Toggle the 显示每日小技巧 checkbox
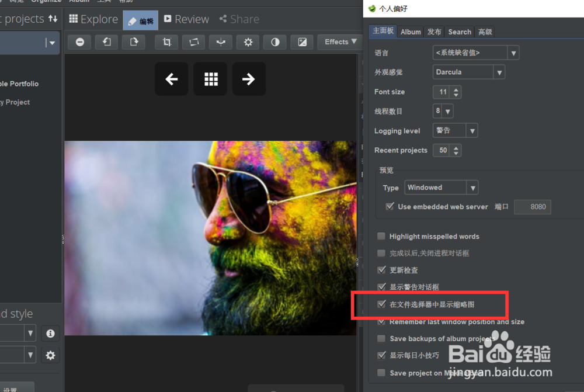The height and width of the screenshot is (392, 584). click(381, 355)
